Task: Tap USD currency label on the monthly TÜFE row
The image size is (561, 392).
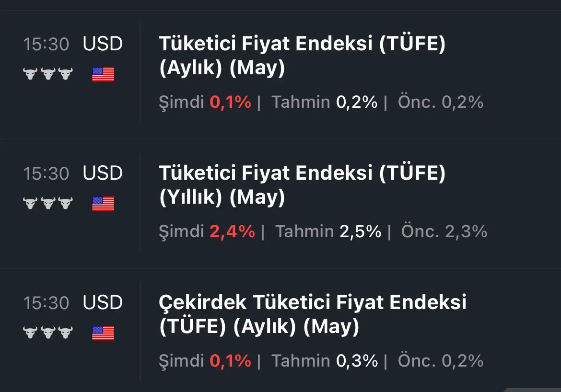Action: point(103,44)
